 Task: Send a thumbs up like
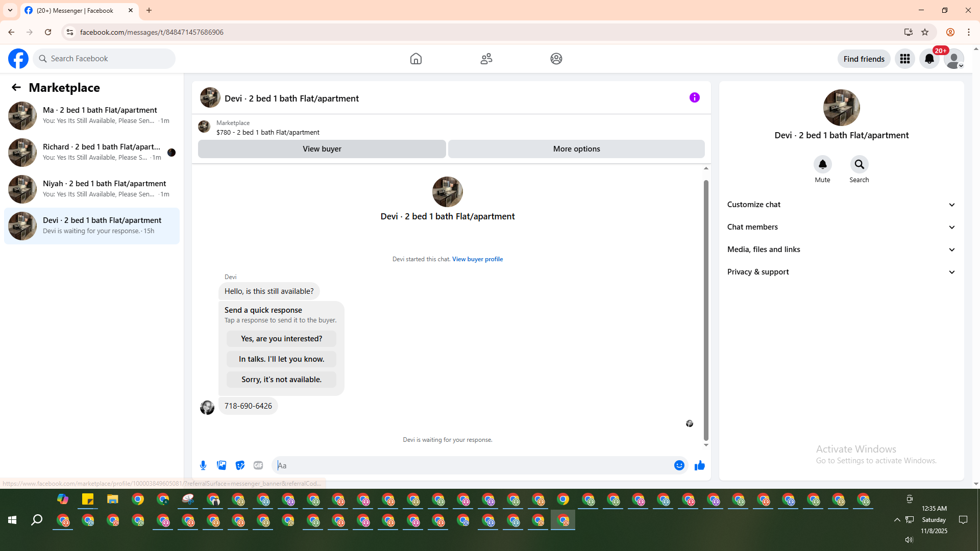pos(699,465)
